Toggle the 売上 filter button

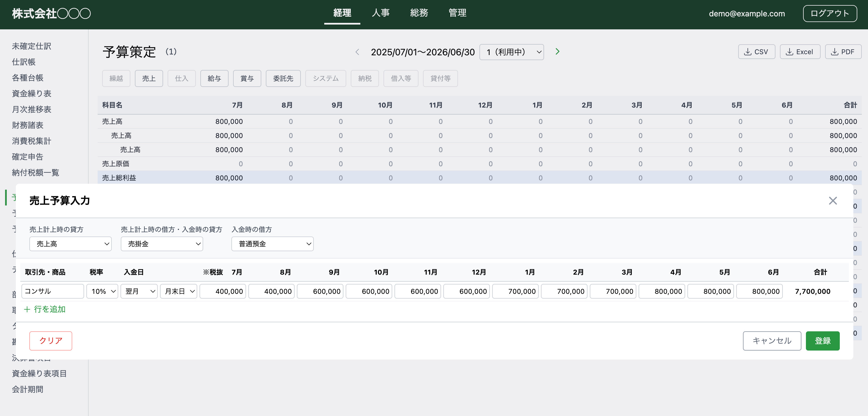149,78
